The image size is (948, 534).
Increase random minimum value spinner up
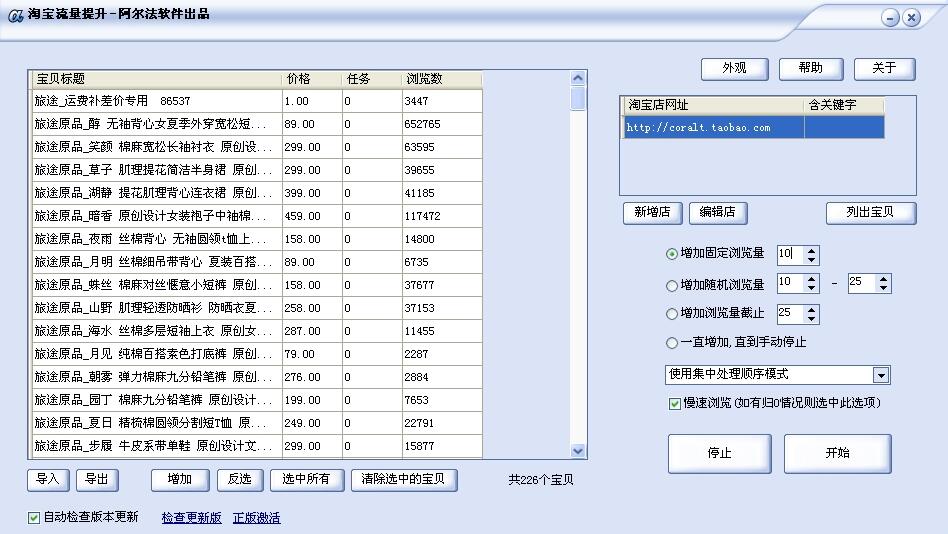tap(811, 279)
